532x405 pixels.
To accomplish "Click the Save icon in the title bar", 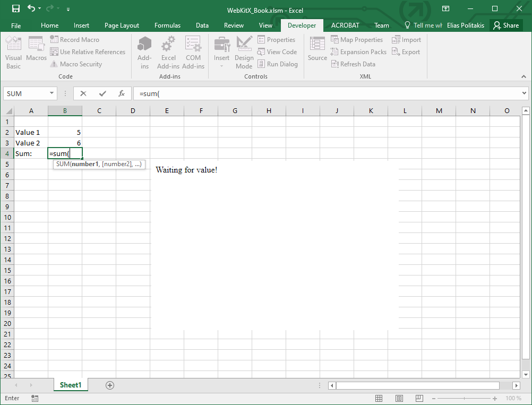I will coord(15,8).
